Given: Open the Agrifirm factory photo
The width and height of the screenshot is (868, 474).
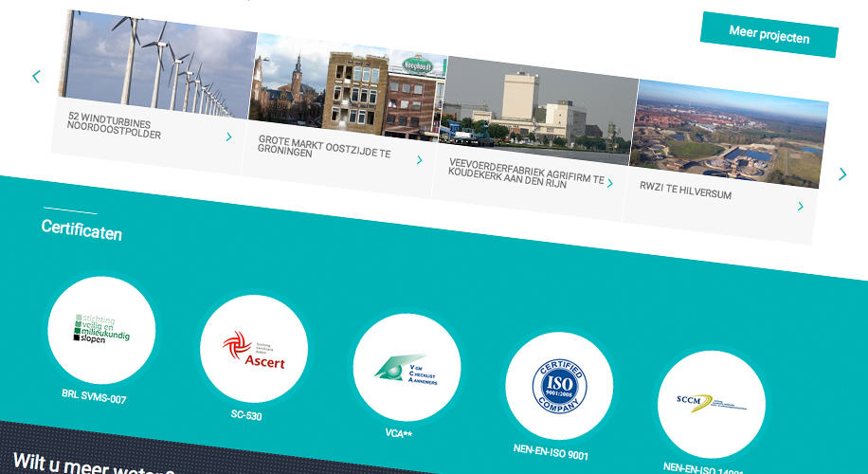Looking at the screenshot, I should point(538,111).
